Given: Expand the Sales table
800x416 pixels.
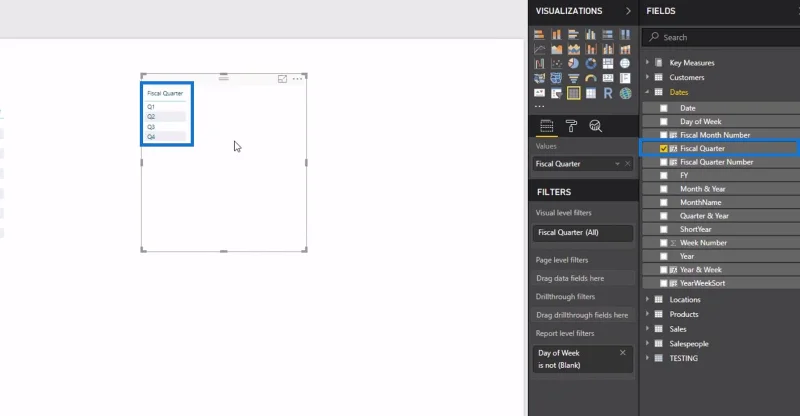Looking at the screenshot, I should coord(647,329).
